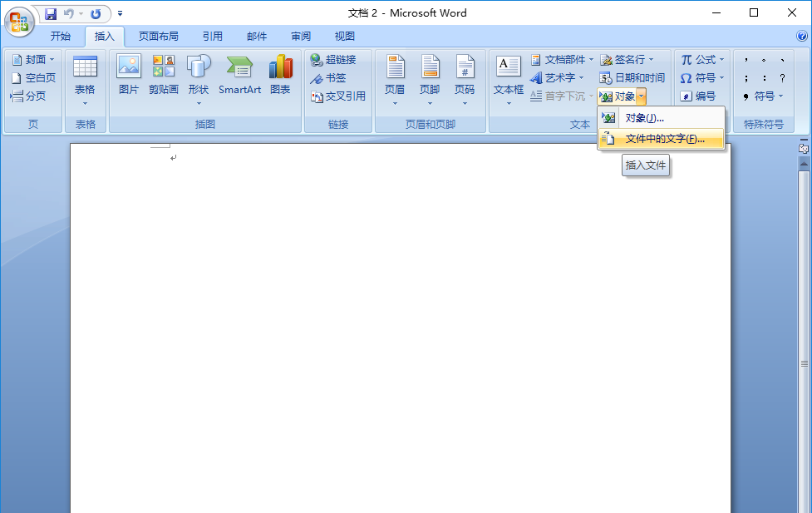Image resolution: width=812 pixels, height=513 pixels.
Task: Open the 表格 insert table menu
Action: [x=85, y=81]
